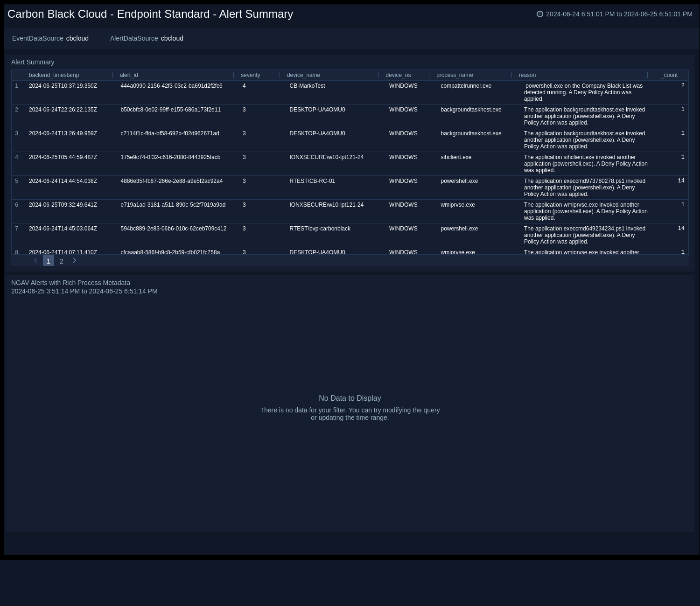This screenshot has height=606, width=700.
Task: Sort the table by process_name column
Action: (455, 75)
